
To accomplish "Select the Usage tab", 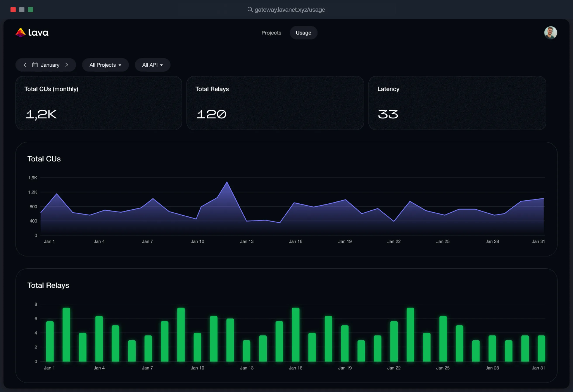I will click(303, 33).
